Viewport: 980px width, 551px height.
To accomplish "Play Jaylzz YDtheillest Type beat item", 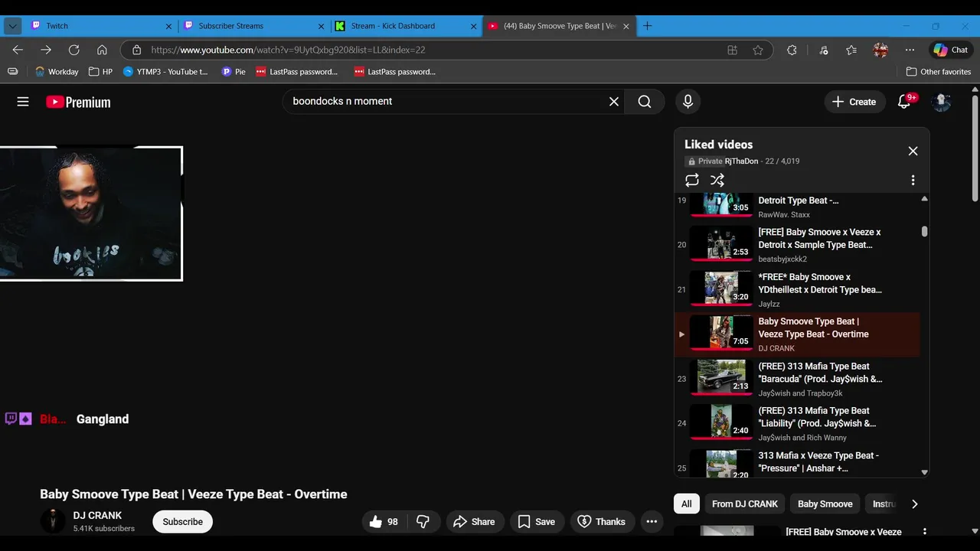I will point(797,289).
